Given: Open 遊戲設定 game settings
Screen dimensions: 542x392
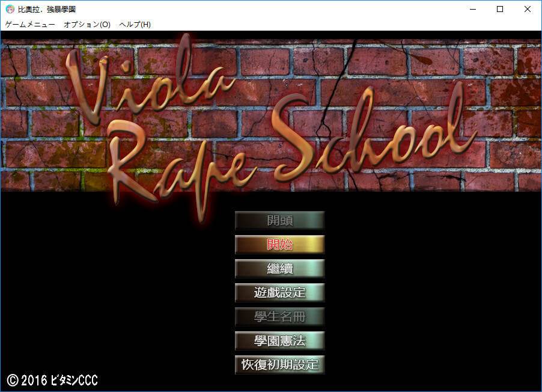Looking at the screenshot, I should (279, 293).
